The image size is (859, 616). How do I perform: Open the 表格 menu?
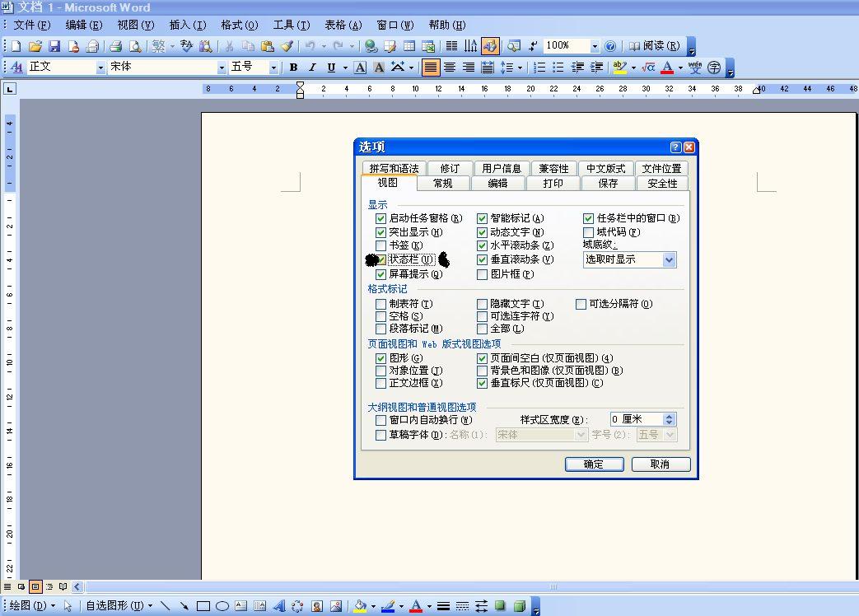coord(343,26)
